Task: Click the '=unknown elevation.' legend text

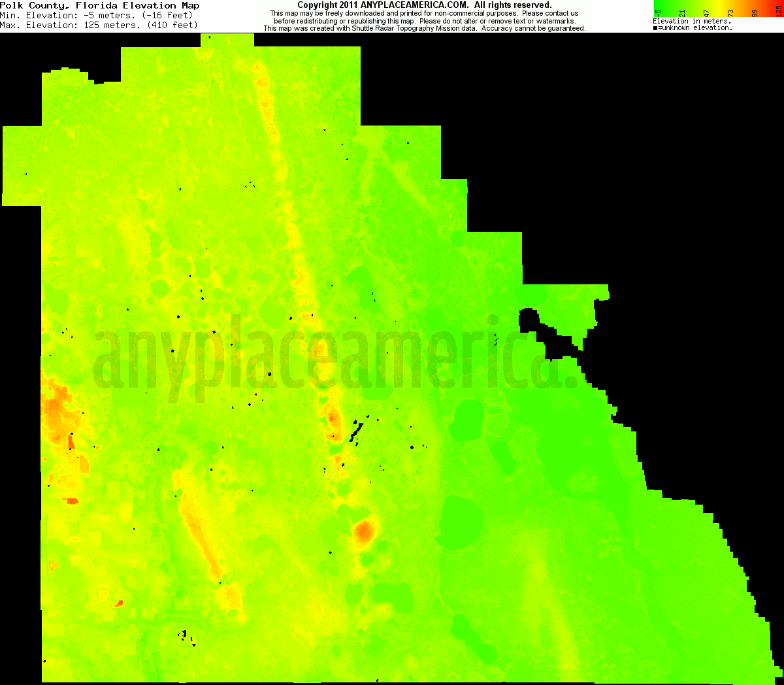Action: tap(695, 28)
